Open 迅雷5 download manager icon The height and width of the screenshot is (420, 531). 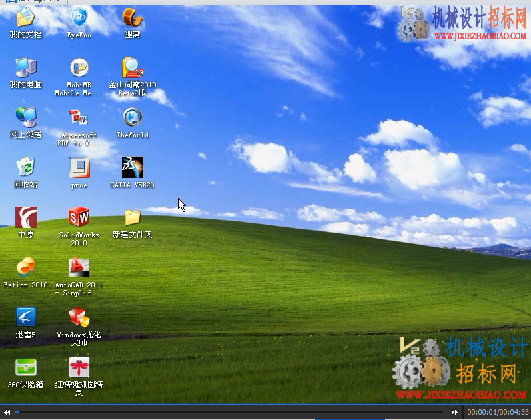(x=25, y=317)
